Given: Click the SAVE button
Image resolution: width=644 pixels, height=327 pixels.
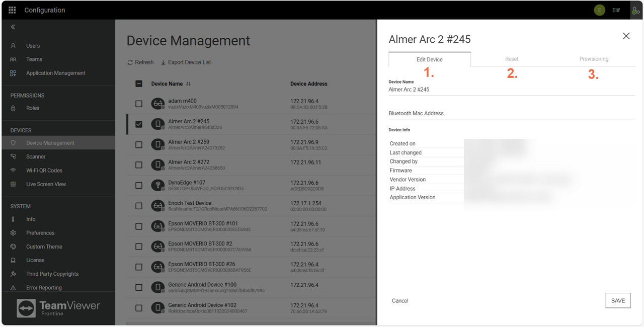Looking at the screenshot, I should tap(618, 300).
